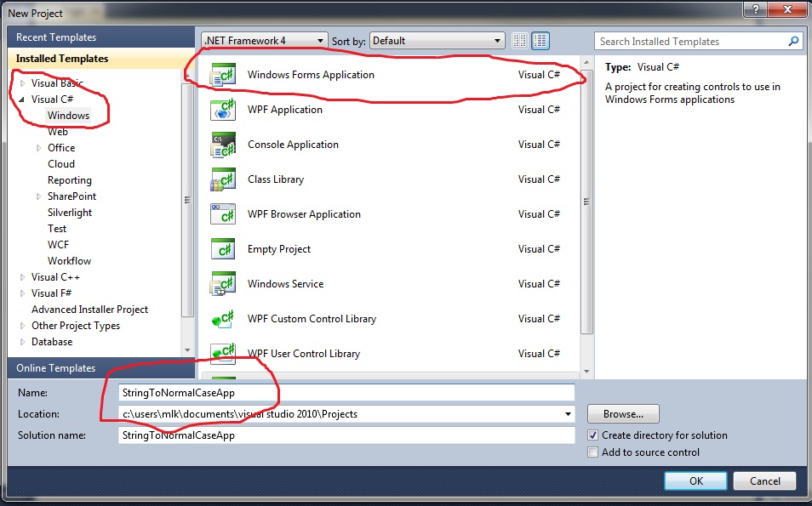
Task: Select Windows under Visual C#
Action: 68,116
